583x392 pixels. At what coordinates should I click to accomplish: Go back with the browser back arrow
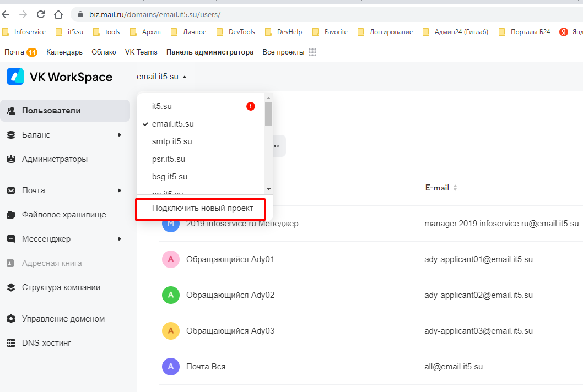tap(5, 14)
